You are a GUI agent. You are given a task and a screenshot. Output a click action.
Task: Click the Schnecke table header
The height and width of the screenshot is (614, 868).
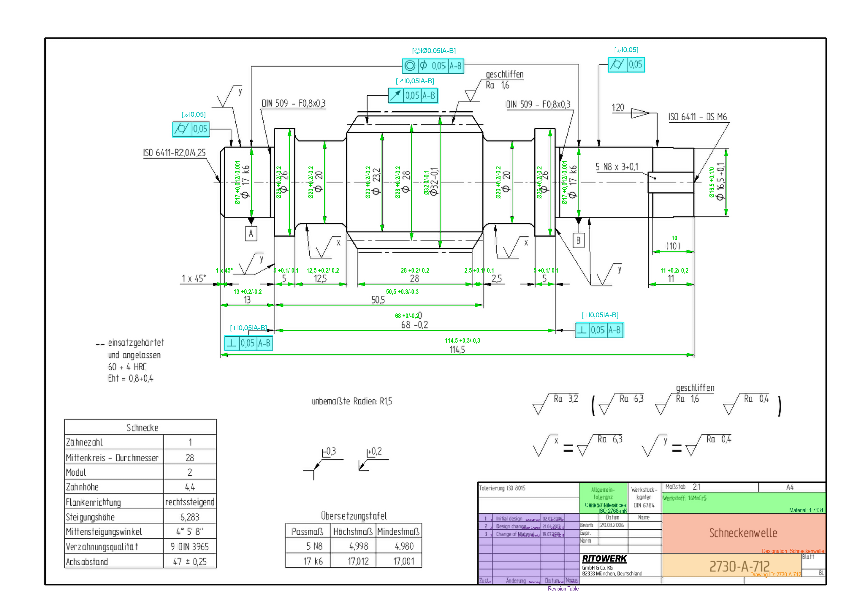(x=142, y=428)
